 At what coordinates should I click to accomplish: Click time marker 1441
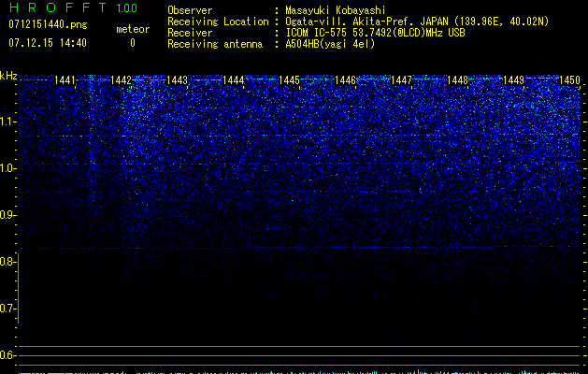[x=65, y=80]
